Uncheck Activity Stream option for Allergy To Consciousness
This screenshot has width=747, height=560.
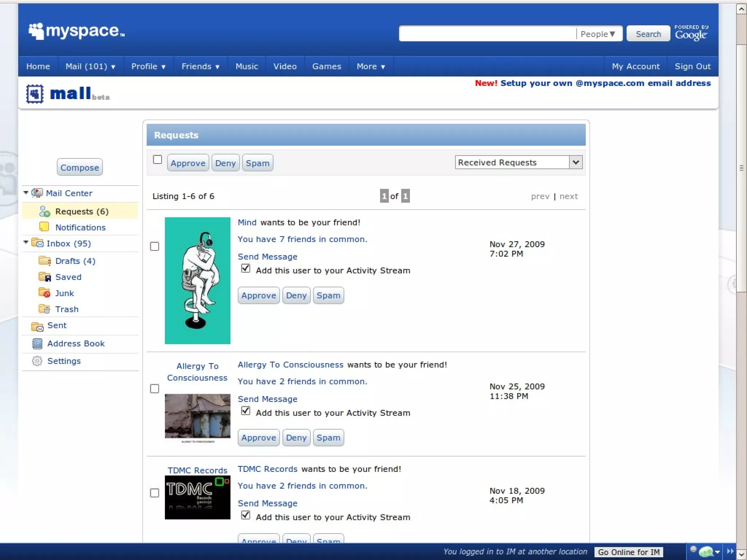[x=246, y=411]
